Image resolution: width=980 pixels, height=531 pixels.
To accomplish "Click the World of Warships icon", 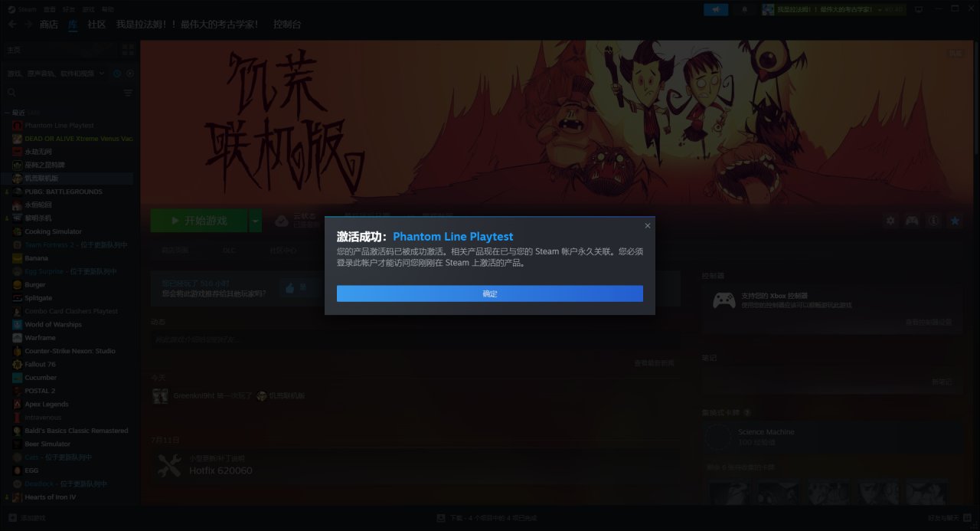I will pyautogui.click(x=18, y=325).
